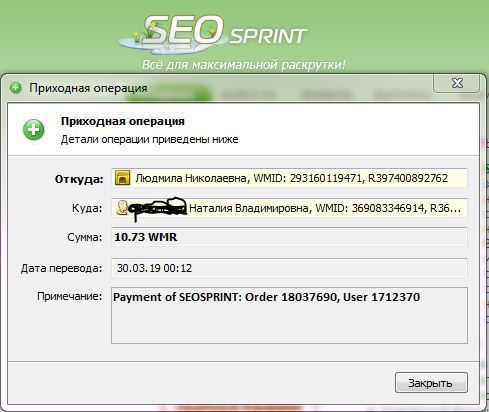Click the SPRINT word in the header
This screenshot has height=412, width=489.
(268, 36)
